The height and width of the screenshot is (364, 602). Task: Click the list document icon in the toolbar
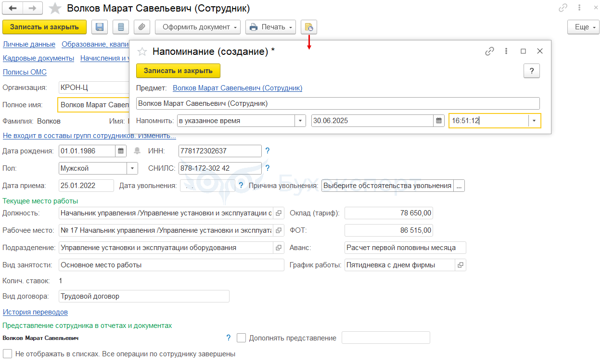(121, 27)
